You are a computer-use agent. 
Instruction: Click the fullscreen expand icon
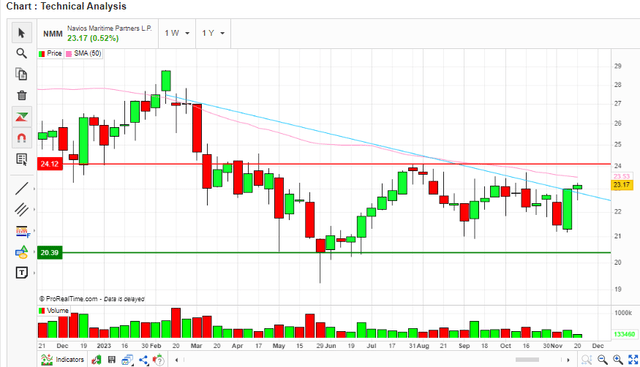pos(633,360)
